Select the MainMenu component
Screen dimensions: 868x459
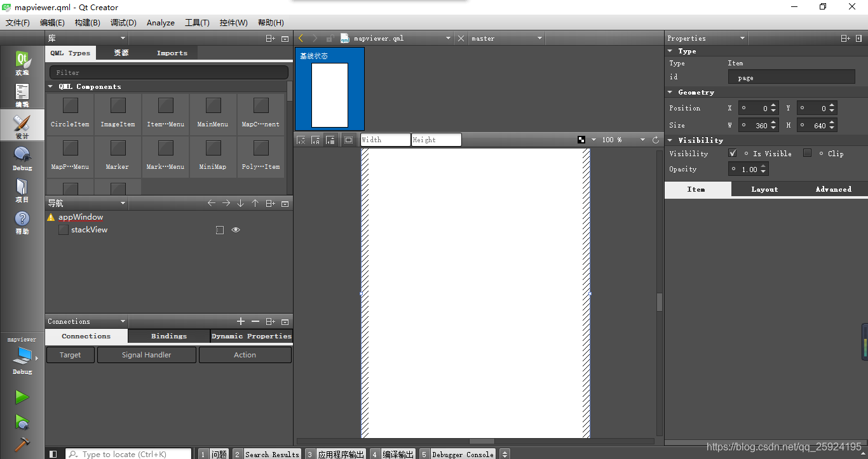point(213,113)
